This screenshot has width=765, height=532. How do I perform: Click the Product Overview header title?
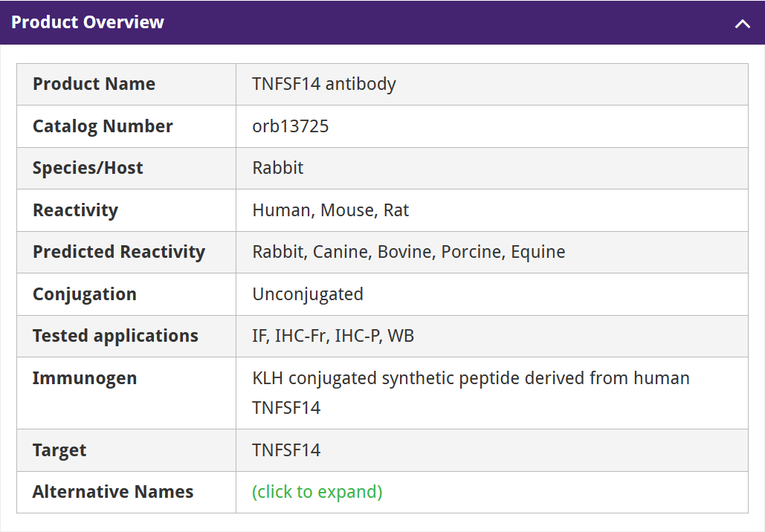click(x=88, y=22)
